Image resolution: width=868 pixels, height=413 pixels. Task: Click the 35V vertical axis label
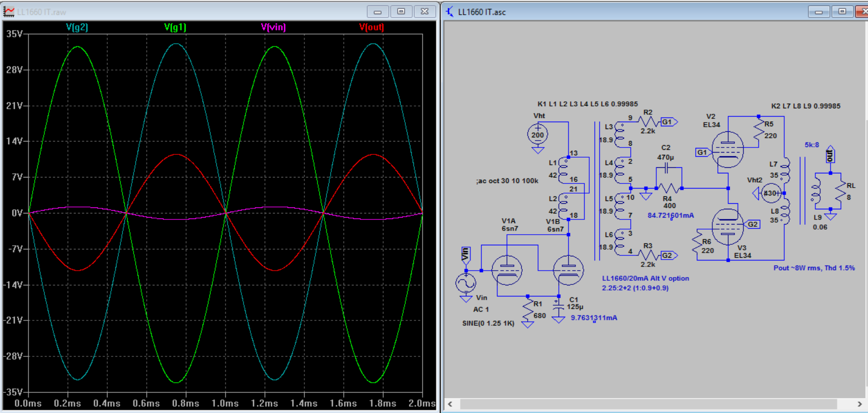pos(14,34)
